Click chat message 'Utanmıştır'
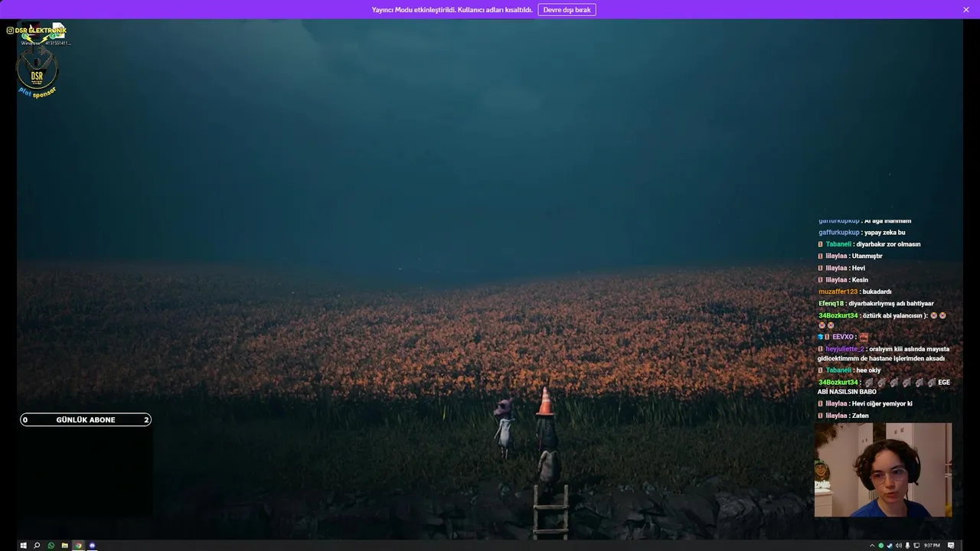Image resolution: width=980 pixels, height=551 pixels. (867, 256)
